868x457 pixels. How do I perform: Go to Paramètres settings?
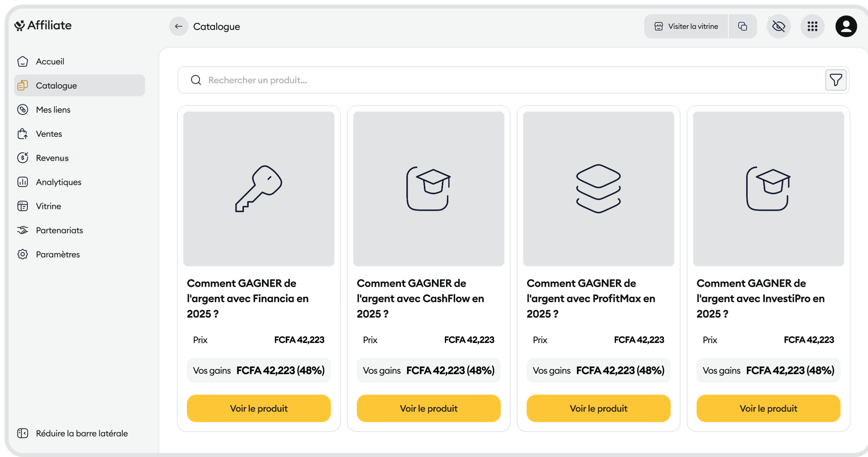(58, 254)
